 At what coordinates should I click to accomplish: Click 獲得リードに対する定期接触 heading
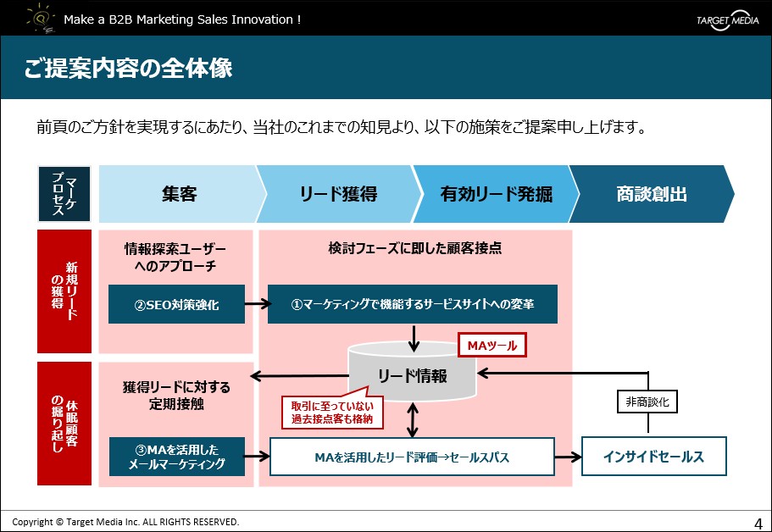point(176,396)
